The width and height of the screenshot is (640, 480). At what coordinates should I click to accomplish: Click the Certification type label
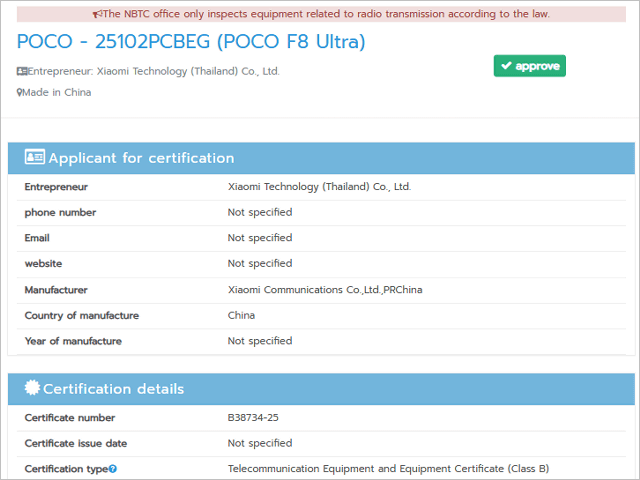65,469
